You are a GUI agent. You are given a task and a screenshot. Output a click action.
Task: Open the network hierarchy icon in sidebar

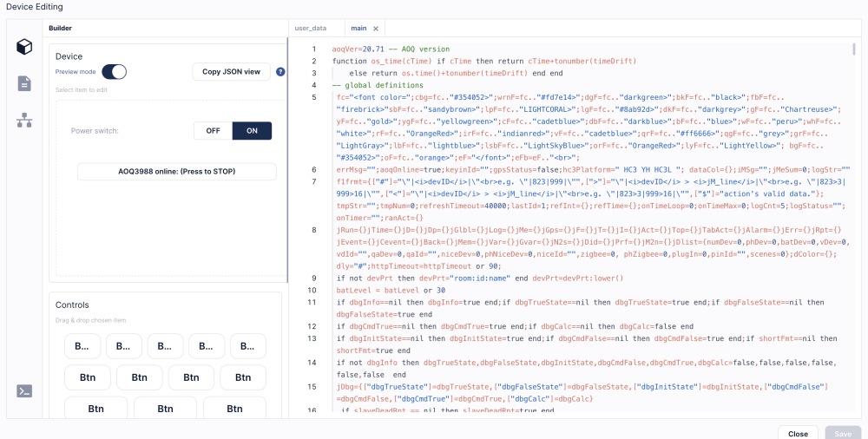(24, 120)
